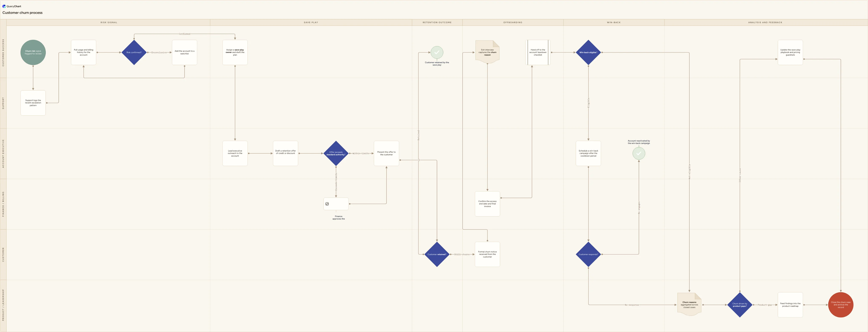868x332 pixels.
Task: Select the 'Offer exceeds standard authority?' diamond
Action: point(336,153)
